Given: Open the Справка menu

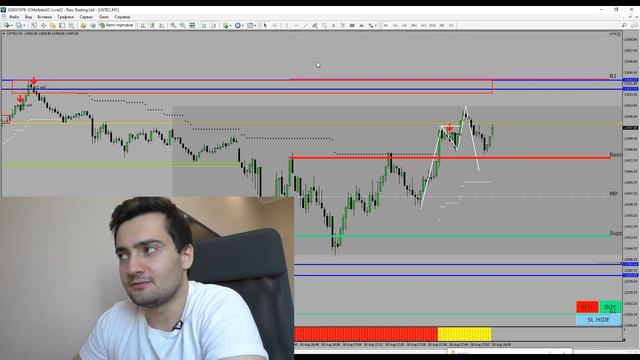Looking at the screenshot, I should coord(122,17).
